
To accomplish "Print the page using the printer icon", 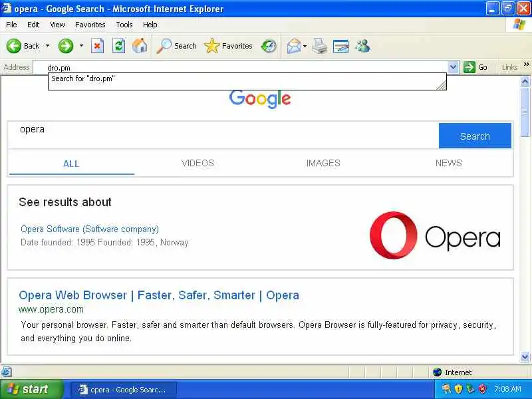I will coord(320,46).
